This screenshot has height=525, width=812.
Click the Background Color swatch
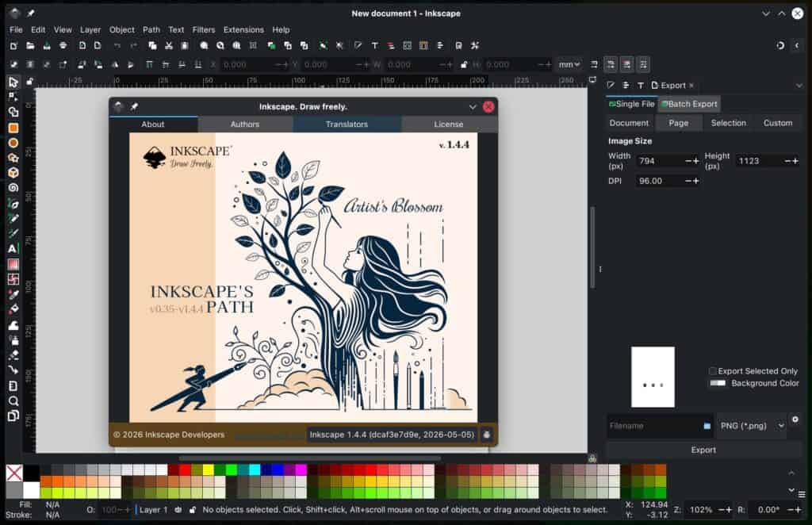[x=718, y=383]
